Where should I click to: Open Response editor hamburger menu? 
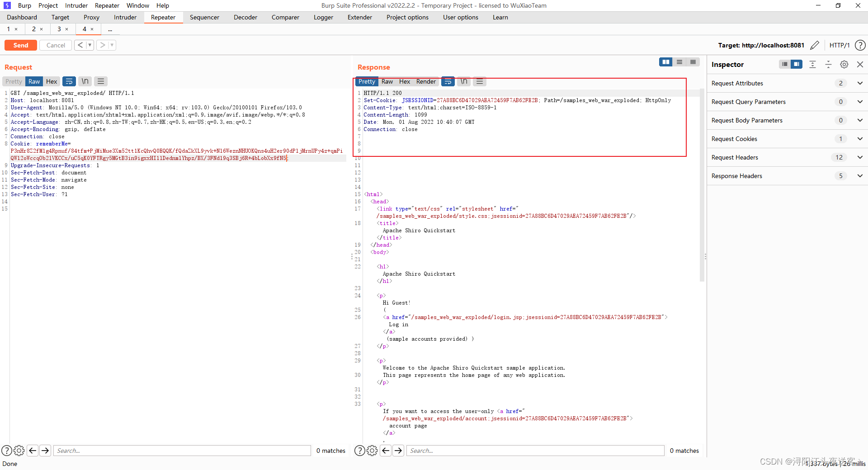[x=480, y=81]
